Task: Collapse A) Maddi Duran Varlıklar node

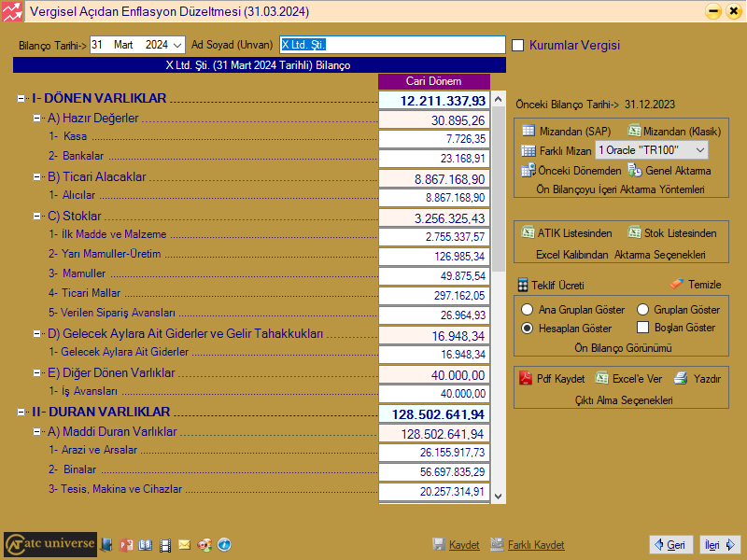Action: [36, 431]
